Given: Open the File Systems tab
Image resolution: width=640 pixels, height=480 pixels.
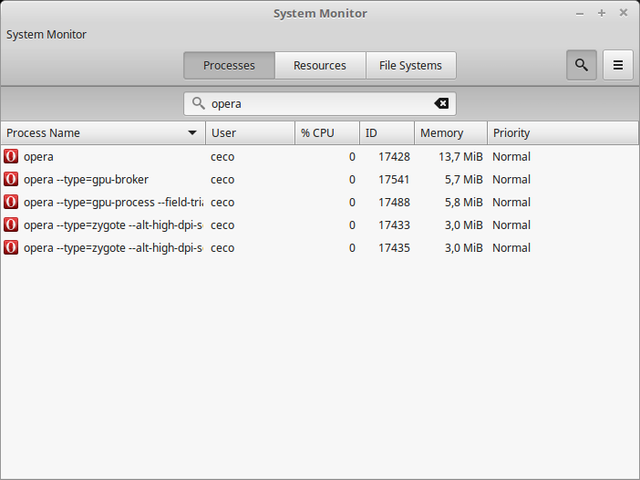Looking at the screenshot, I should [411, 65].
